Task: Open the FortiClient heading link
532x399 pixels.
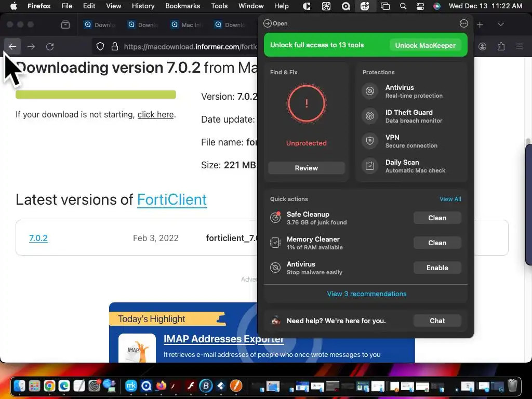Action: point(172,199)
